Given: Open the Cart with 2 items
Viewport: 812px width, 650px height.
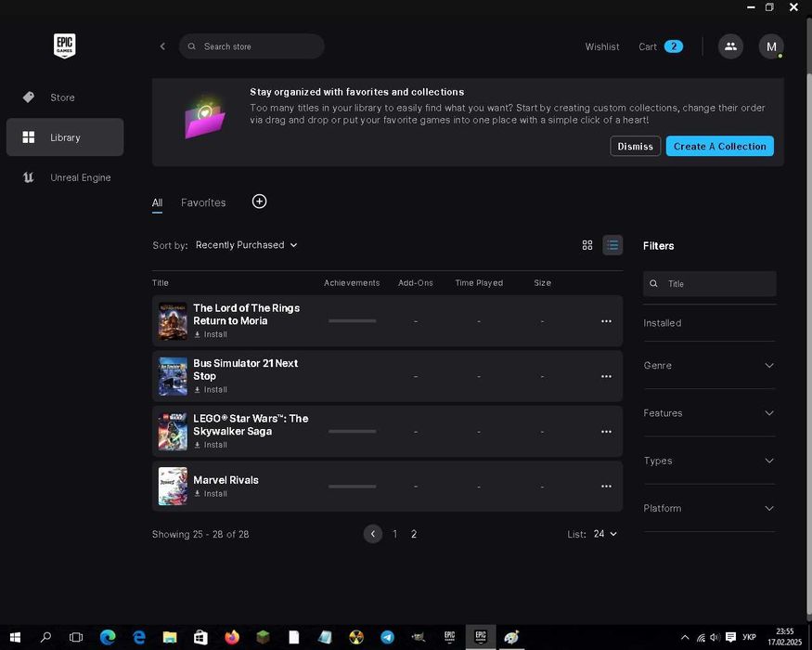Looking at the screenshot, I should coord(661,46).
